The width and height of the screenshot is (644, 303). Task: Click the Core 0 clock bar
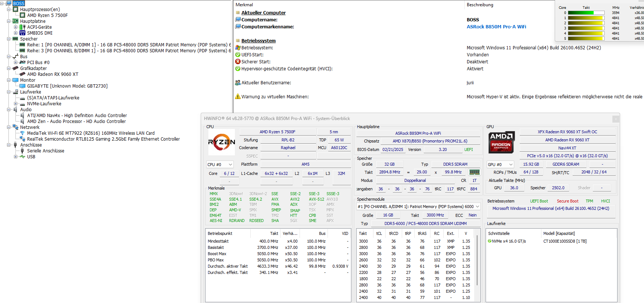point(586,13)
